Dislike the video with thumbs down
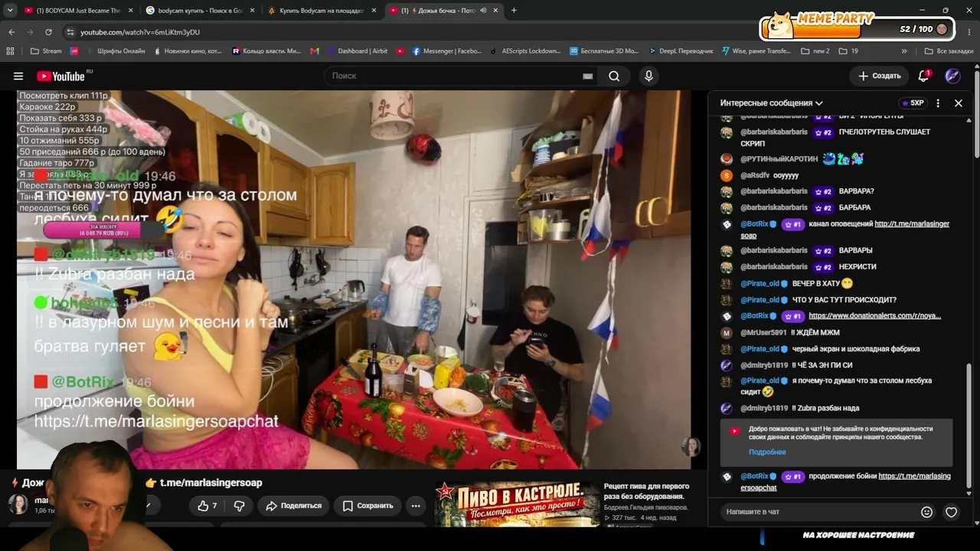The height and width of the screenshot is (551, 980). point(239,505)
